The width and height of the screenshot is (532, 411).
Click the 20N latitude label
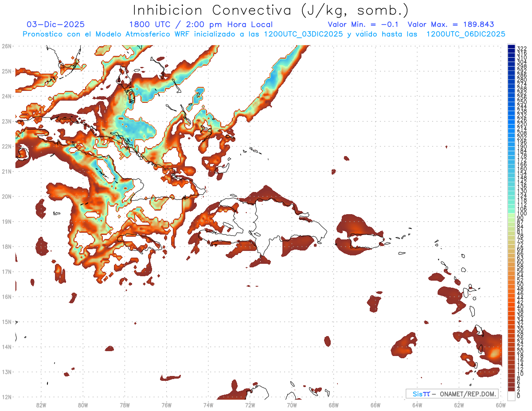point(7,196)
